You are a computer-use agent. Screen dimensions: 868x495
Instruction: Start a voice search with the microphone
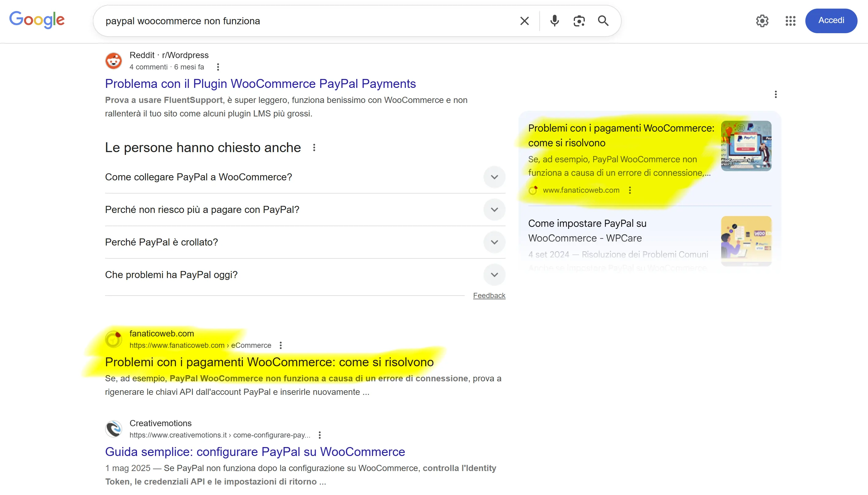tap(554, 21)
